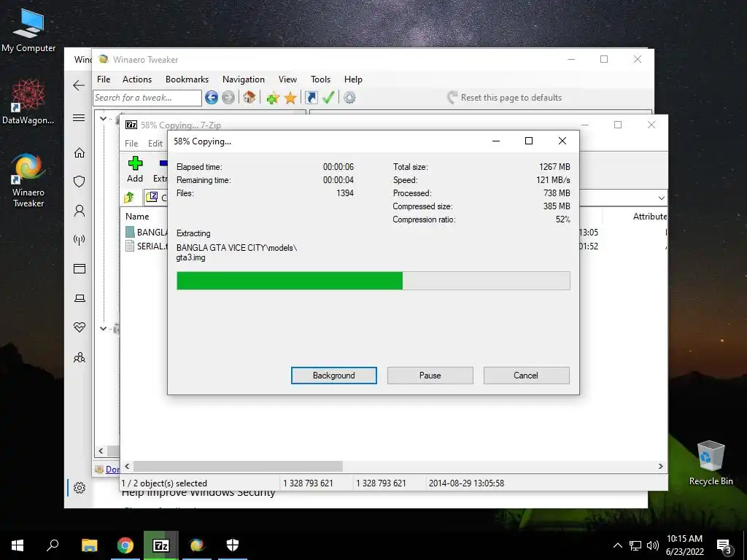Open Winaero Tweaker settings gear icon

coord(349,98)
